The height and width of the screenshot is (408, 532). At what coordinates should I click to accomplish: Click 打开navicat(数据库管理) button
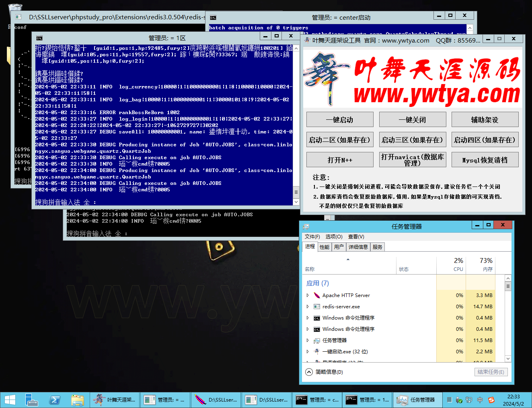(x=413, y=160)
